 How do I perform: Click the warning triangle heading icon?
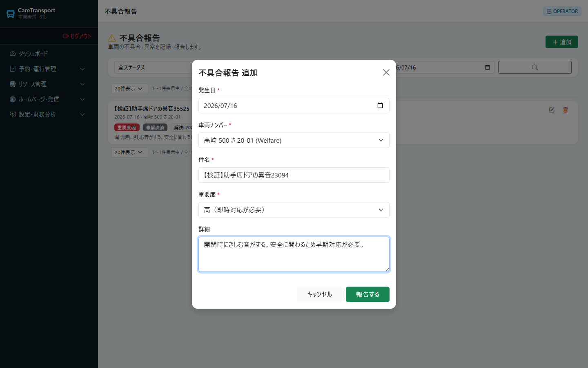click(112, 38)
